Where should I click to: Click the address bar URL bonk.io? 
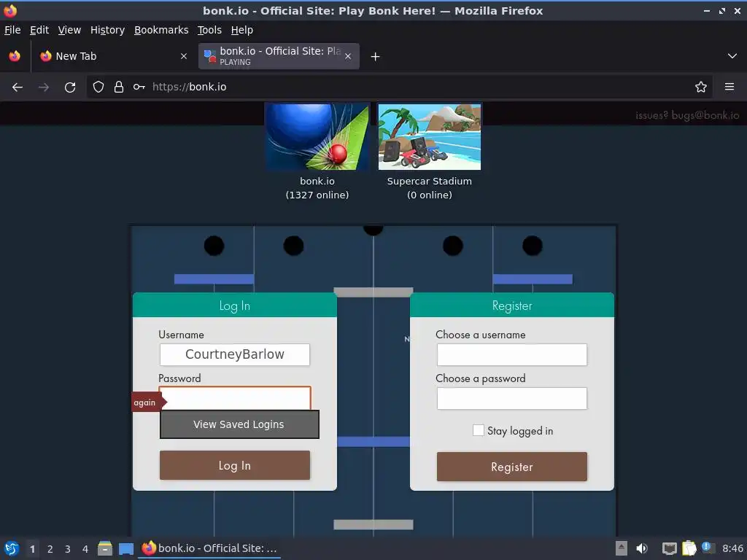[x=190, y=87]
